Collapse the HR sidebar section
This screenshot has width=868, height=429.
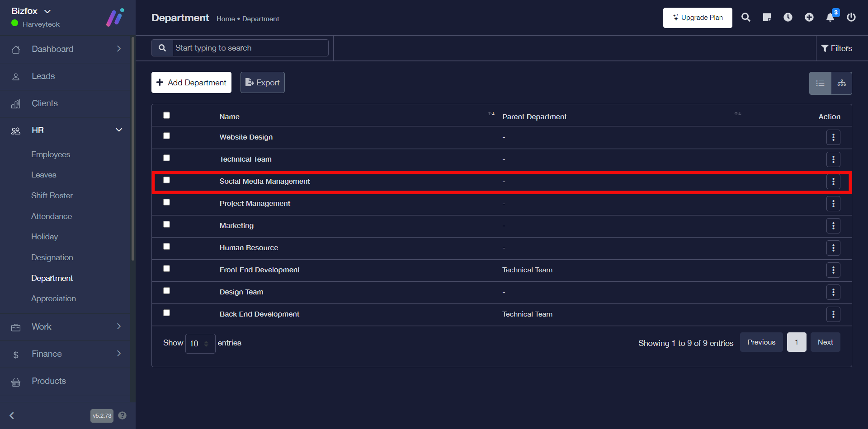point(118,130)
